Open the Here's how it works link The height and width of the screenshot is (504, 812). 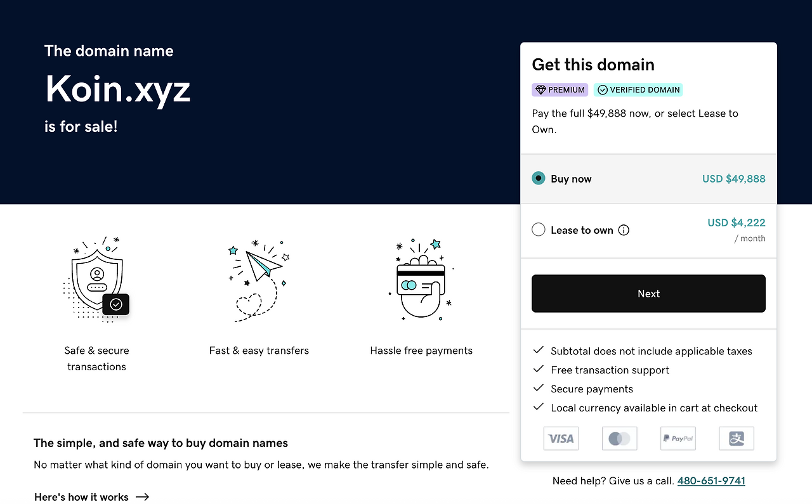[x=81, y=497]
